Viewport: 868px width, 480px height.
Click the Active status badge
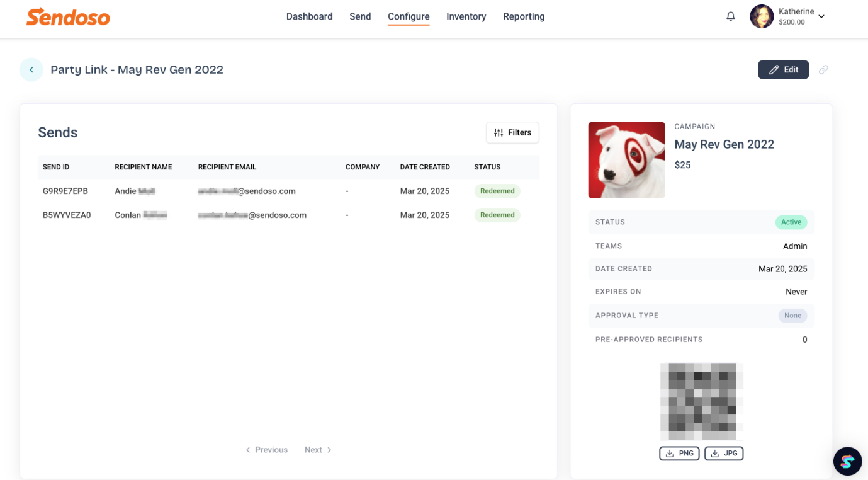[791, 222]
